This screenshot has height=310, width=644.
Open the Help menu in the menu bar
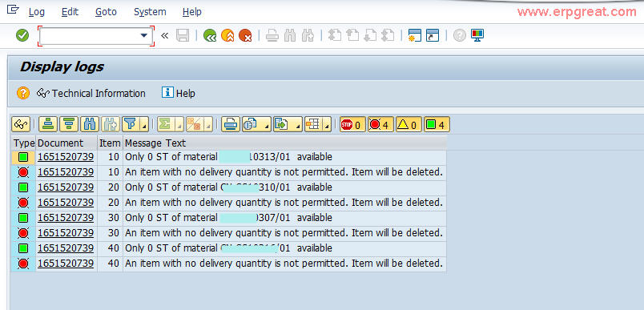click(x=191, y=12)
